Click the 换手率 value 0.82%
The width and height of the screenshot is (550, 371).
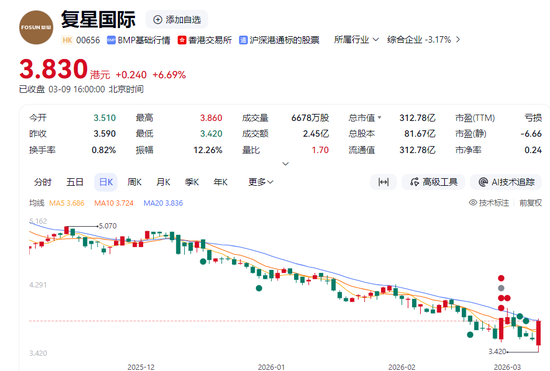[103, 150]
